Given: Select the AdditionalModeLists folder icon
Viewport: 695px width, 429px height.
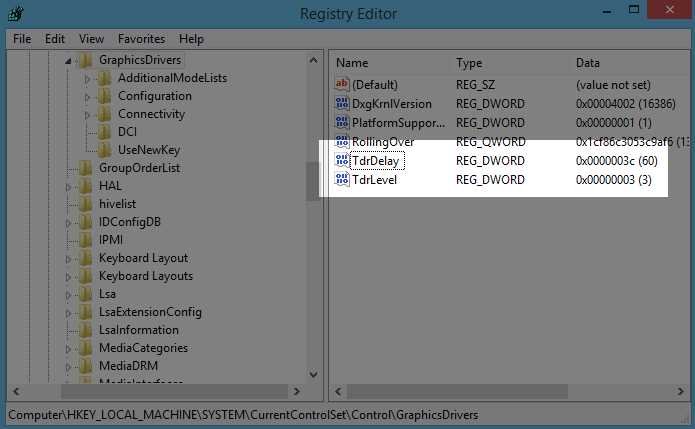Looking at the screenshot, I should pyautogui.click(x=105, y=78).
